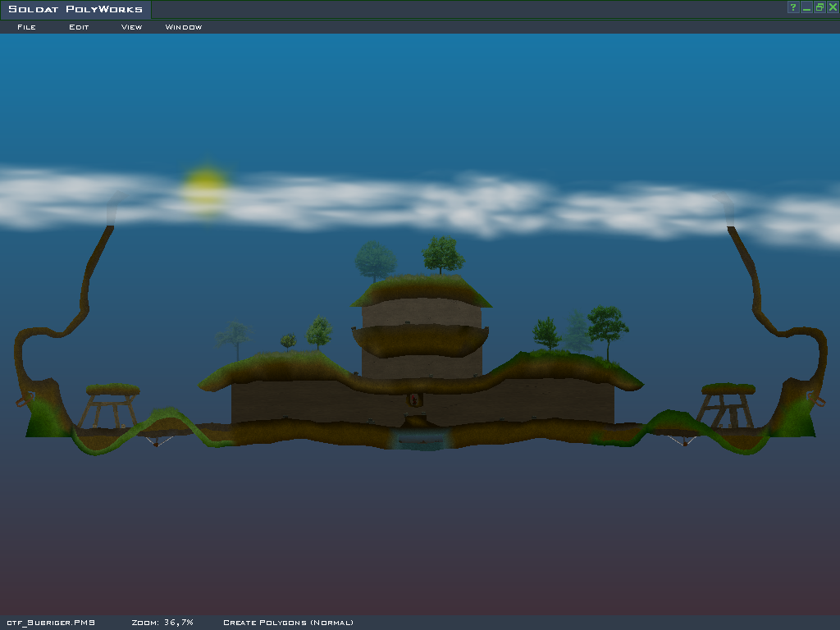Click the Zoom 36,7% status indicator
Screen dimensions: 840x630
click(162, 623)
